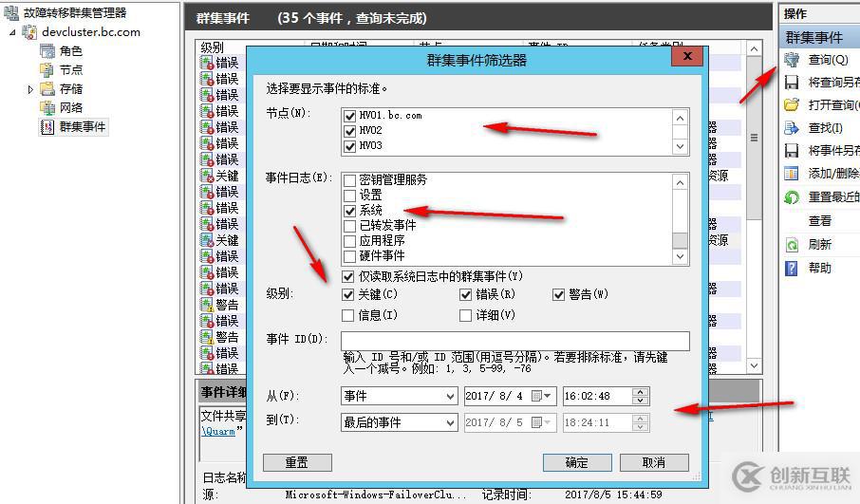Screen dimensions: 860x504
Task: Check the 硬件事件 log checkbox
Action: click(349, 255)
